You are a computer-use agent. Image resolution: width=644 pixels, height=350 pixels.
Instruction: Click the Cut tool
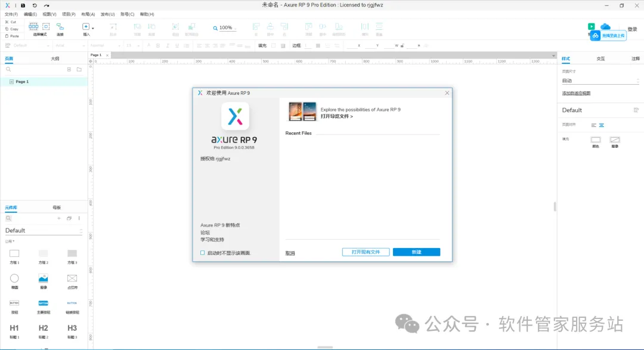[11, 22]
